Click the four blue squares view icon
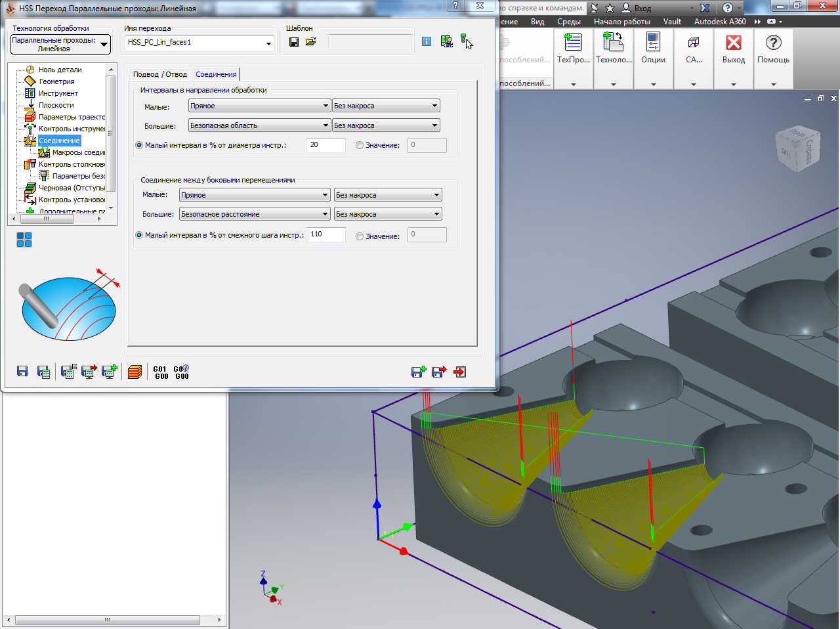This screenshot has width=840, height=629. pyautogui.click(x=24, y=240)
